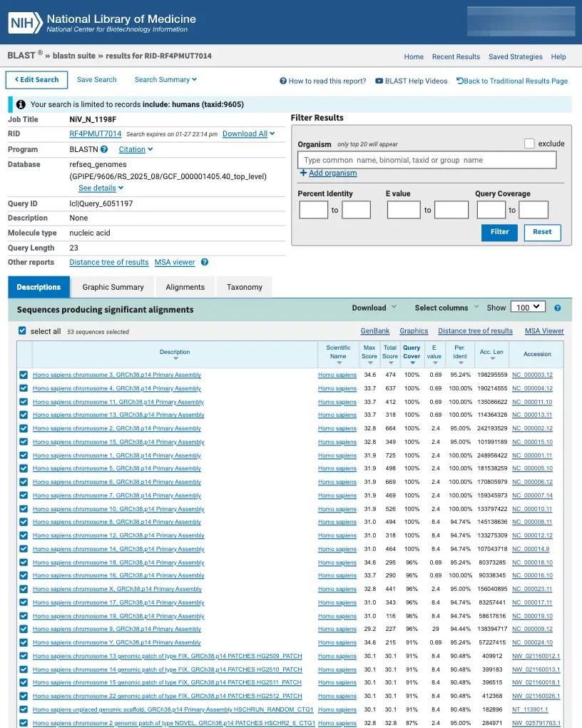Image resolution: width=582 pixels, height=728 pixels.
Task: Open the Download menu in results header
Action: 374,308
